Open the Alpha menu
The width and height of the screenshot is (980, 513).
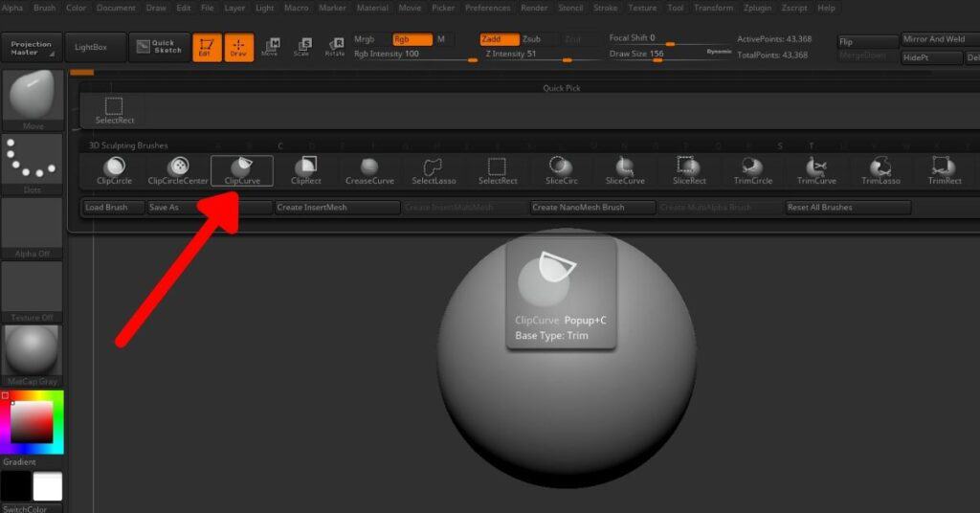pyautogui.click(x=12, y=8)
